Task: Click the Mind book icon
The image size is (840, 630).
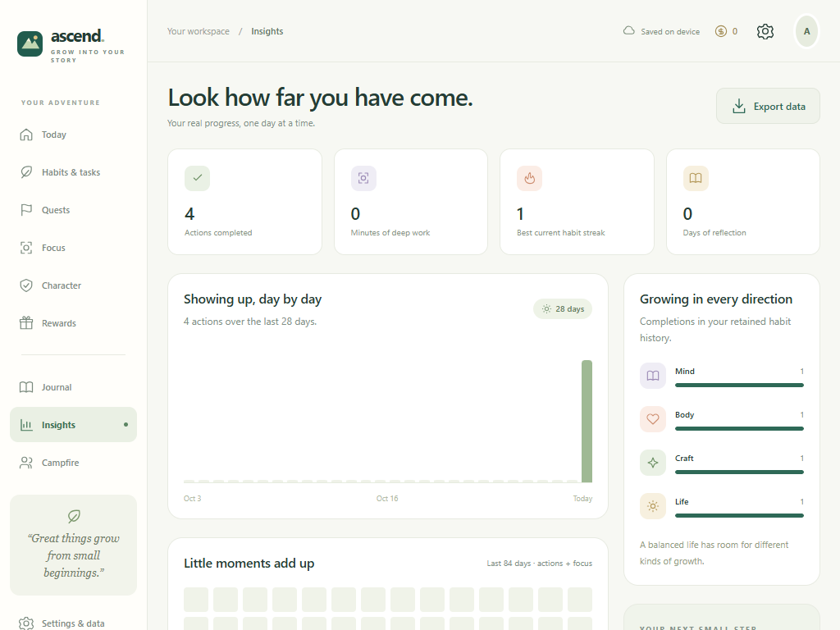Action: point(652,376)
